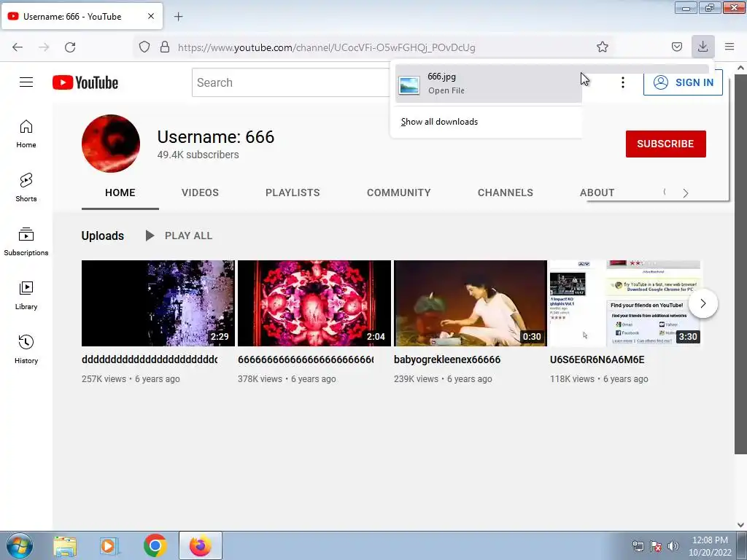Open the Action Center flag tray icon
The image size is (747, 560).
pos(656,546)
